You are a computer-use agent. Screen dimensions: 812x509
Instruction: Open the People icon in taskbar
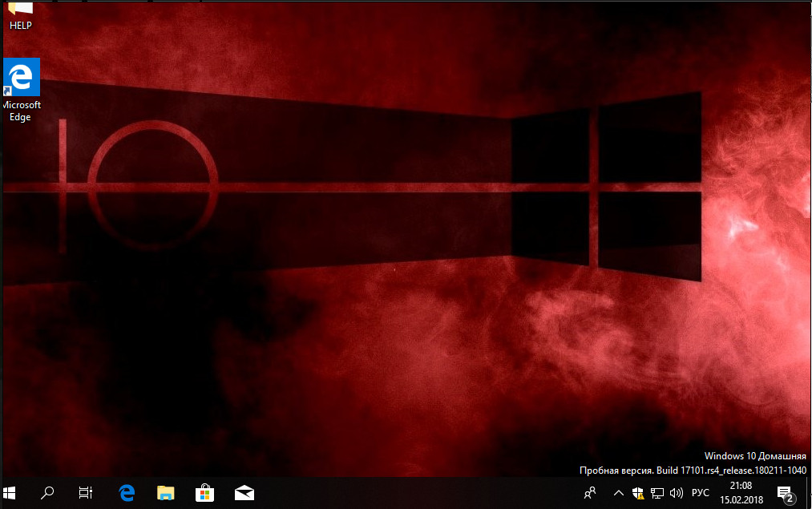[590, 493]
